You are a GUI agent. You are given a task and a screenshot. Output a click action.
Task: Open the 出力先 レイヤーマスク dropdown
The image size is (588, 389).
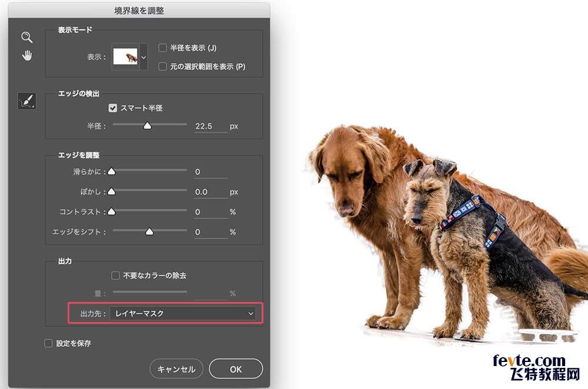[183, 313]
